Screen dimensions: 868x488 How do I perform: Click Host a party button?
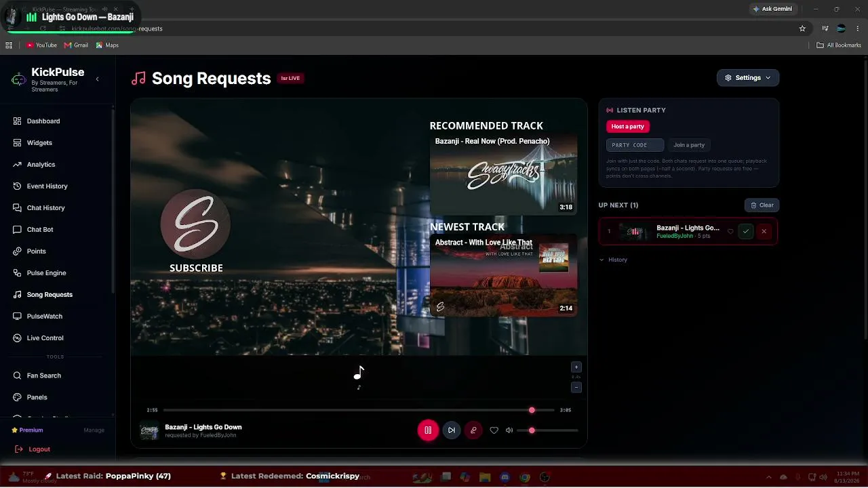[x=628, y=127]
